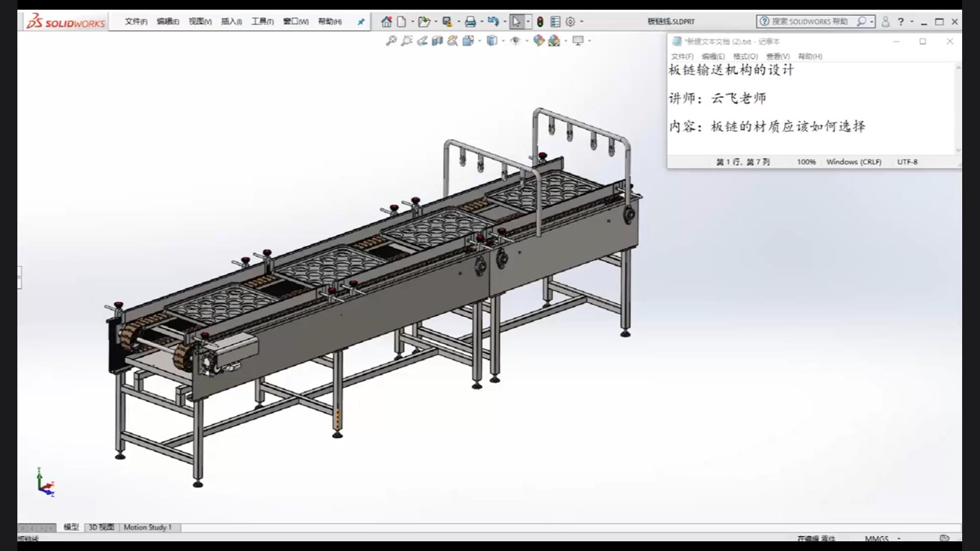Click the SolidWorks Home icon
The height and width of the screenshot is (551, 980).
[x=386, y=21]
